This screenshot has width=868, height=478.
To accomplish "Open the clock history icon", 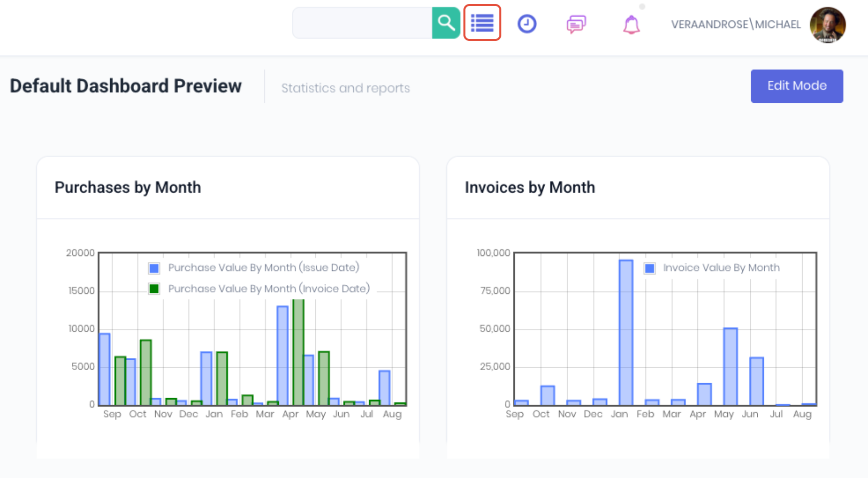I will tap(527, 23).
